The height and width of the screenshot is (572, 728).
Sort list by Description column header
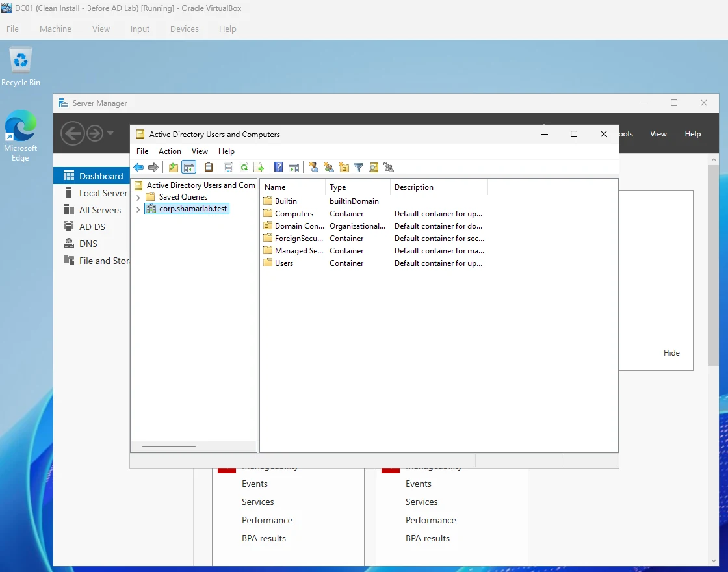point(439,187)
